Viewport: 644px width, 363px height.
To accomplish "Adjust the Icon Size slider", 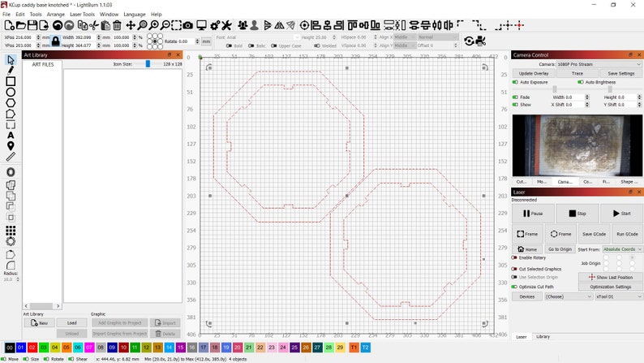I will click(x=148, y=64).
